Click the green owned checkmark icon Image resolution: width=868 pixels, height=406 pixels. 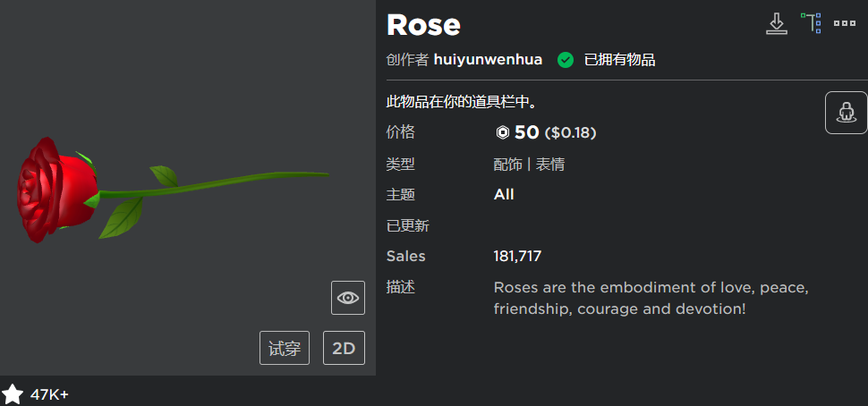pyautogui.click(x=566, y=60)
